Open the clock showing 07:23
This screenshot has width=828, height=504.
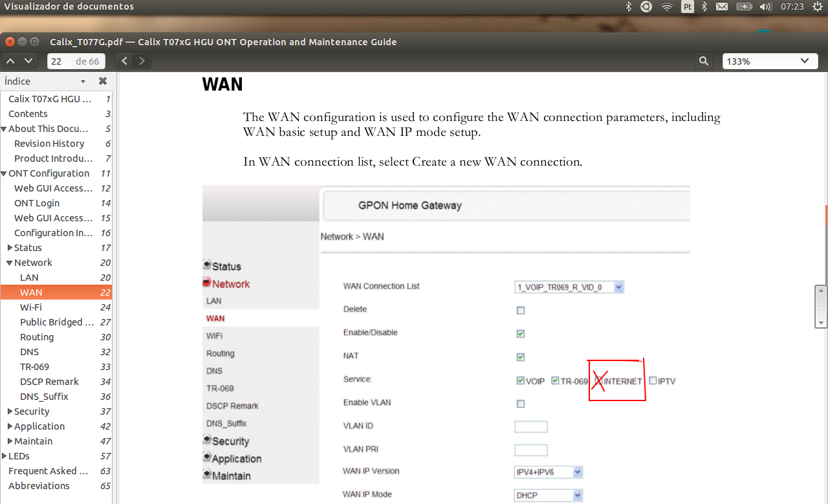792,6
